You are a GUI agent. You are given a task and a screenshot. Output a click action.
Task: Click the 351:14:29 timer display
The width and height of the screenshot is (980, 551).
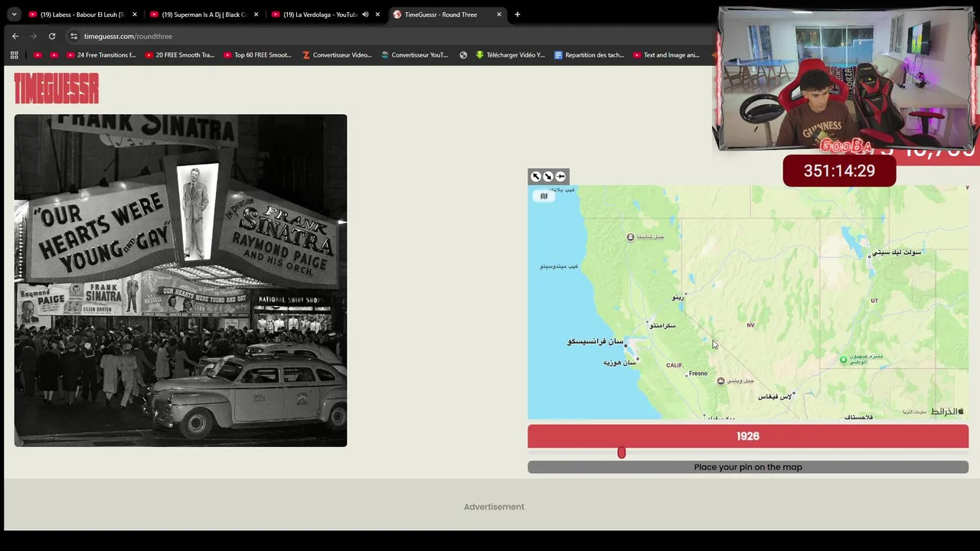coord(839,171)
